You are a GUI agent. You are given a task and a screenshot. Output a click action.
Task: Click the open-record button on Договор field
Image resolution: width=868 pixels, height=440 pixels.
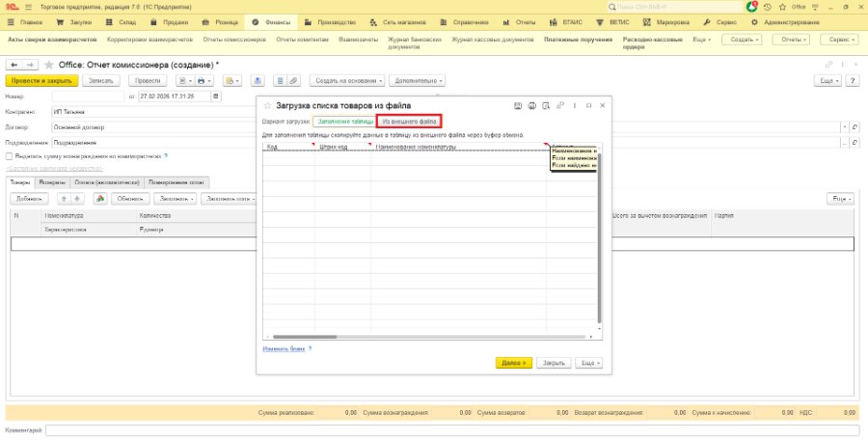click(855, 127)
